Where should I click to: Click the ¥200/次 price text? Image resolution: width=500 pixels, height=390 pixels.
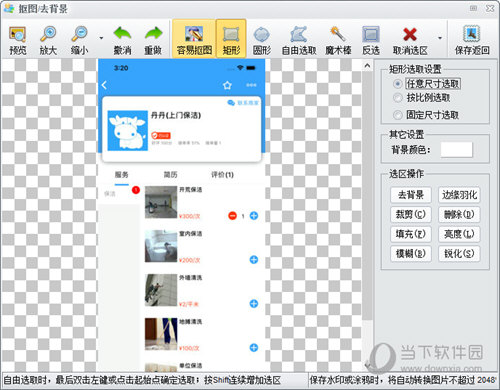pyautogui.click(x=189, y=260)
